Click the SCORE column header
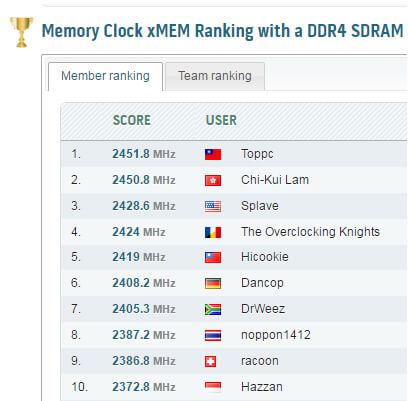 (132, 120)
